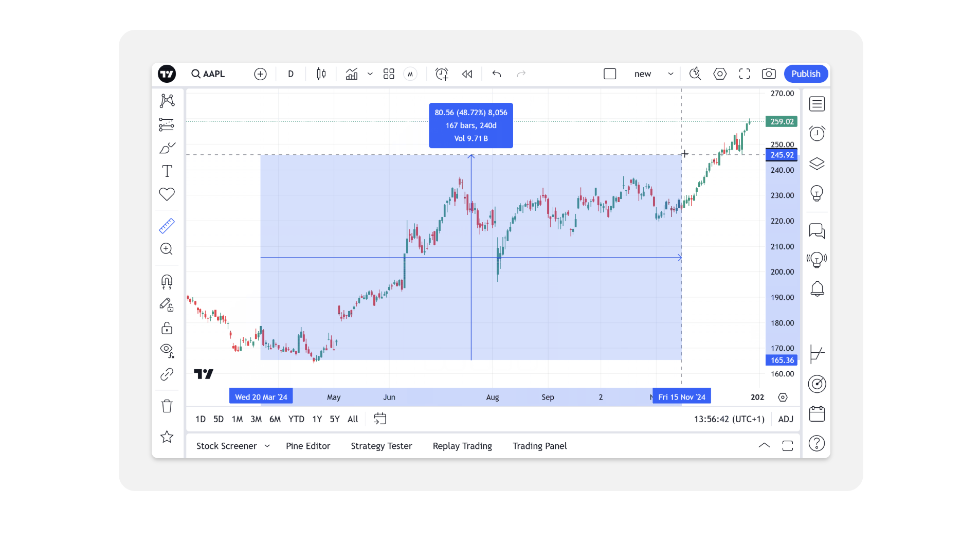Toggle the lock on all drawings
This screenshot has width=980, height=543.
[x=167, y=328]
